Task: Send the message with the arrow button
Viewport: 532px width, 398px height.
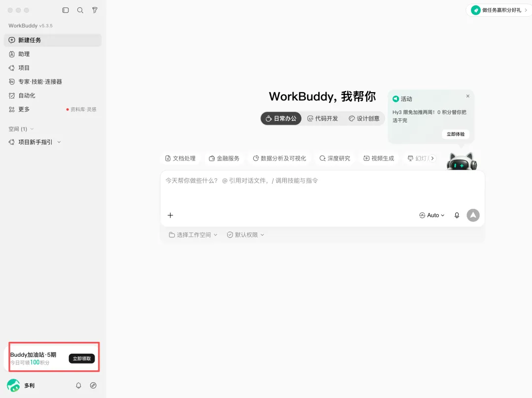Action: click(x=473, y=215)
